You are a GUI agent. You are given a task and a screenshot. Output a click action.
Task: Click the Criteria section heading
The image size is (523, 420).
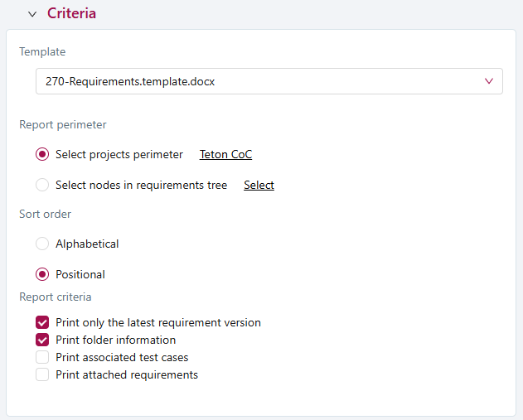(71, 13)
